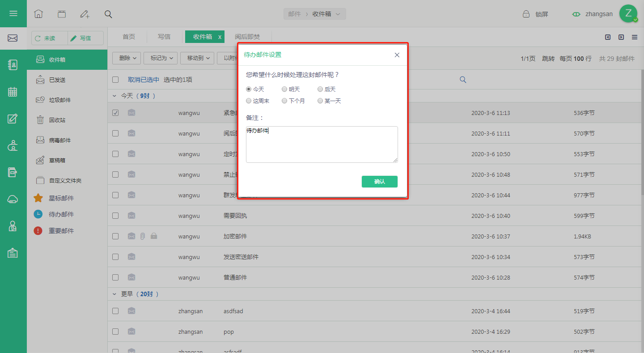This screenshot has width=644, height=353.
Task: Select the 收件箱 folder in sidebar
Action: pos(67,60)
